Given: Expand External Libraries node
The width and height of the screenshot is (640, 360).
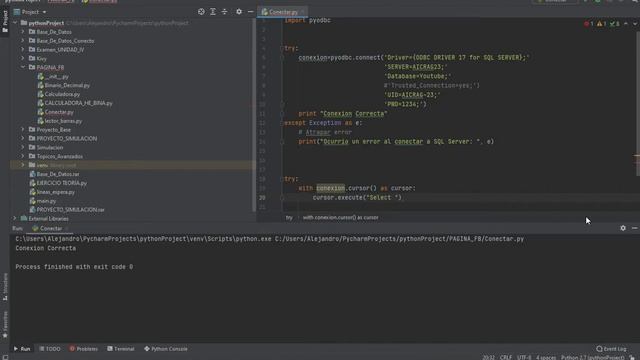Looking at the screenshot, I should [15, 218].
